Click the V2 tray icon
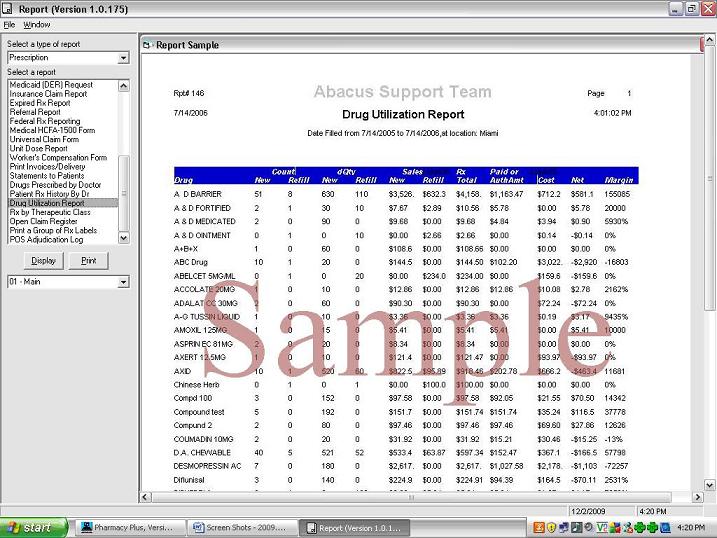 602,528
